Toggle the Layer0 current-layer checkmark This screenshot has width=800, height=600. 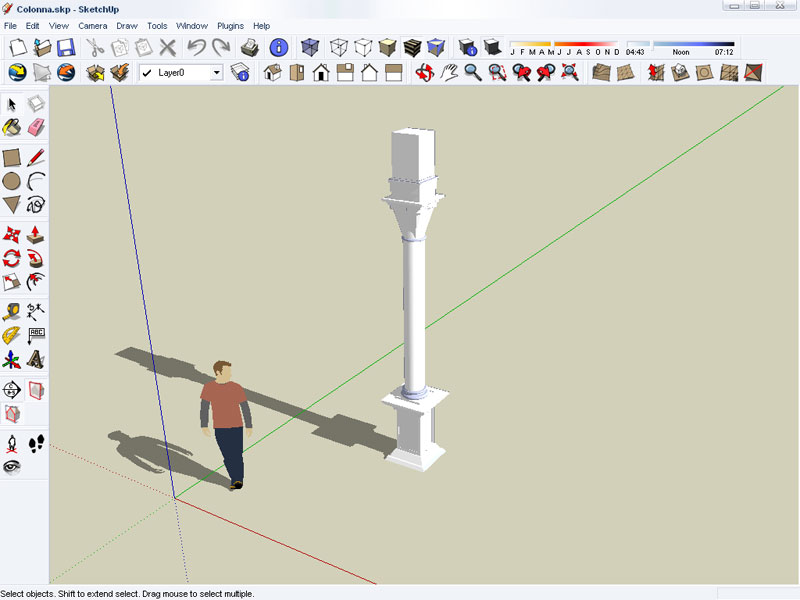point(147,73)
